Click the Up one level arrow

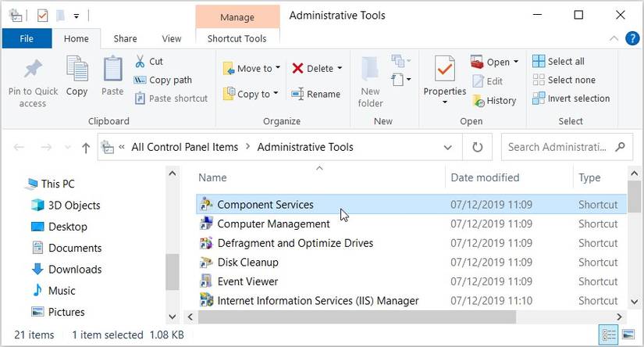(x=86, y=148)
